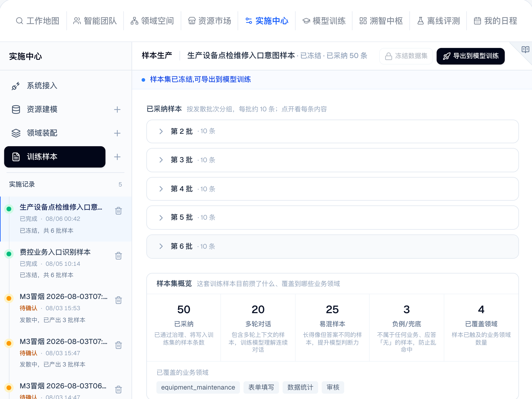Click notice 样本集已冻结,可导出到模型训练
The image size is (532, 399).
click(200, 79)
